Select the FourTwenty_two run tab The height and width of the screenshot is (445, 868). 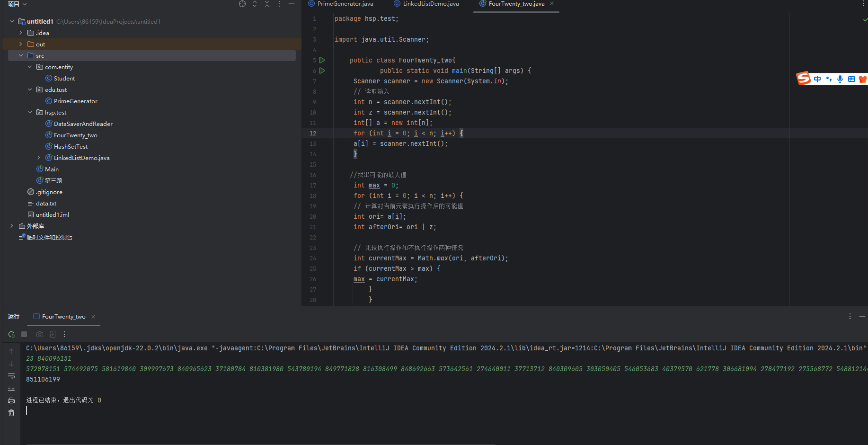[60, 317]
